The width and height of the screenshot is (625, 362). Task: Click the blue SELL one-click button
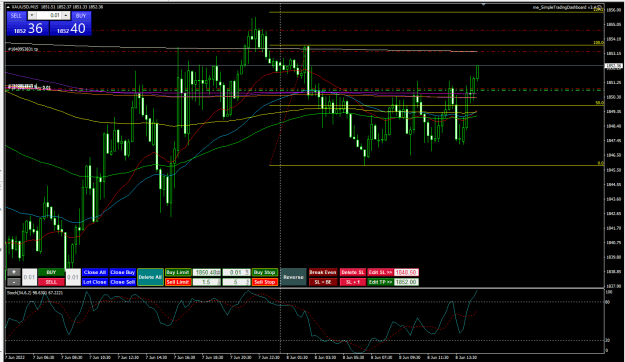pyautogui.click(x=16, y=16)
